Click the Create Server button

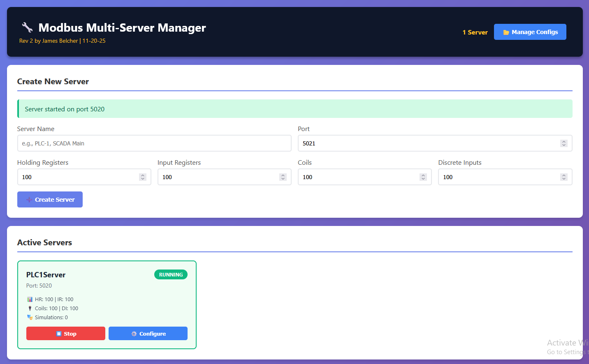click(50, 200)
